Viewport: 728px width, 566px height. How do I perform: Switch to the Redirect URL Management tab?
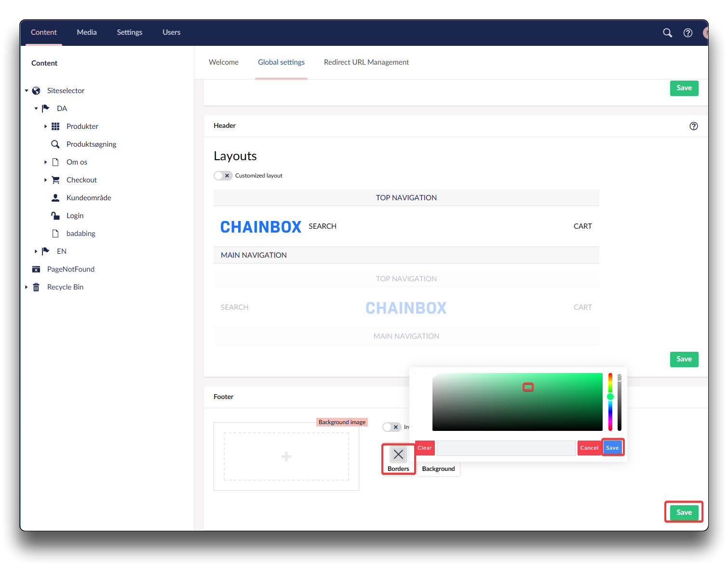coord(366,62)
